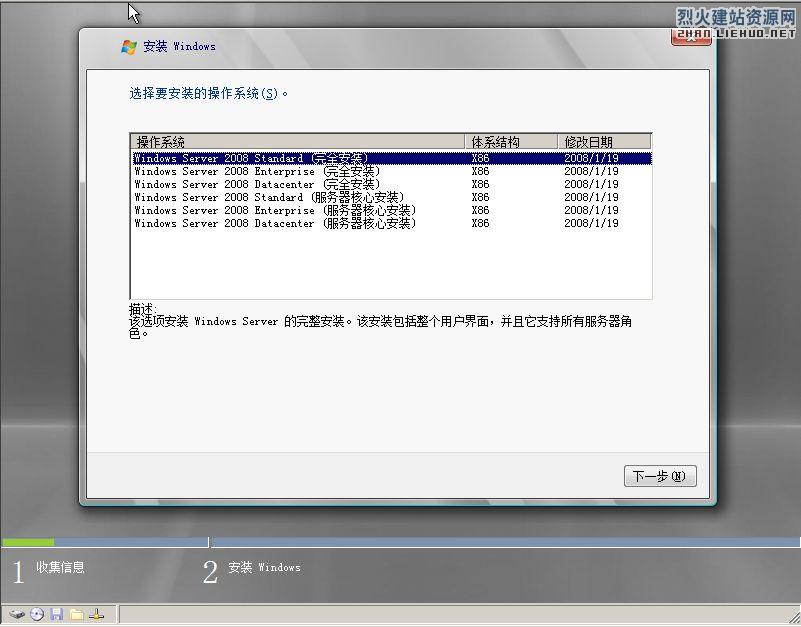Screen dimensions: 801x627
Task: Click the step 2 安装 Windows label
Action: coord(264,567)
